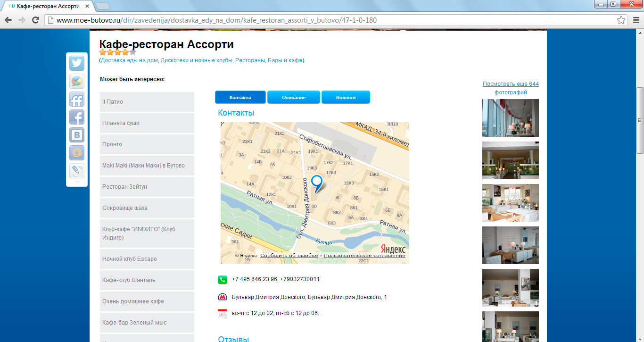
Task: Close the Кафе-ресторан Ассорти tab
Action: [87, 6]
